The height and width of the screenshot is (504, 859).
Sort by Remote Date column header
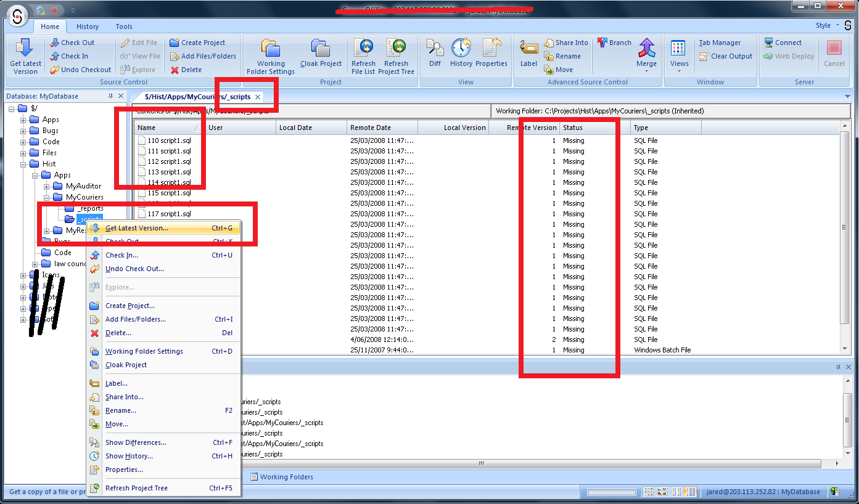point(382,128)
